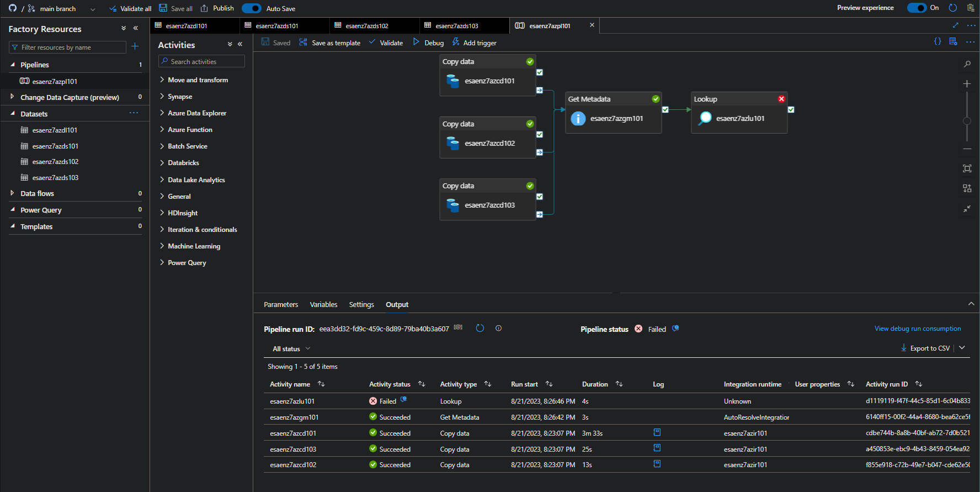The width and height of the screenshot is (980, 492).
Task: Click canvas search magnifier icon
Action: pos(967,64)
